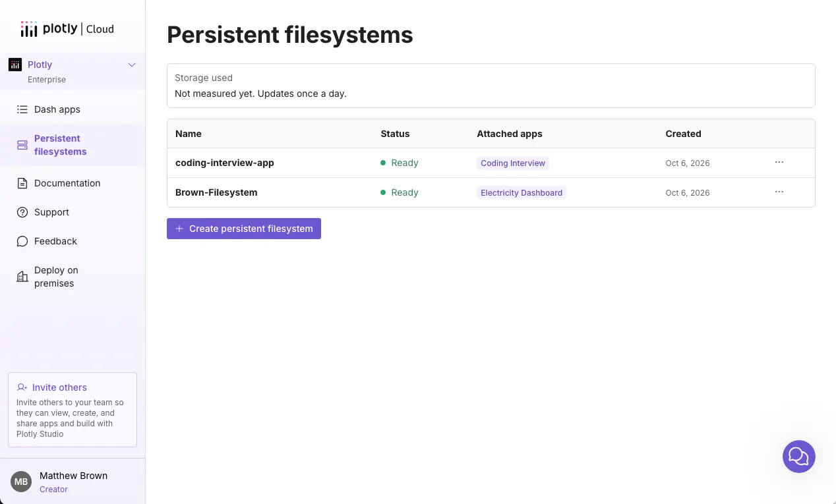Click the invite description text

tap(70, 418)
